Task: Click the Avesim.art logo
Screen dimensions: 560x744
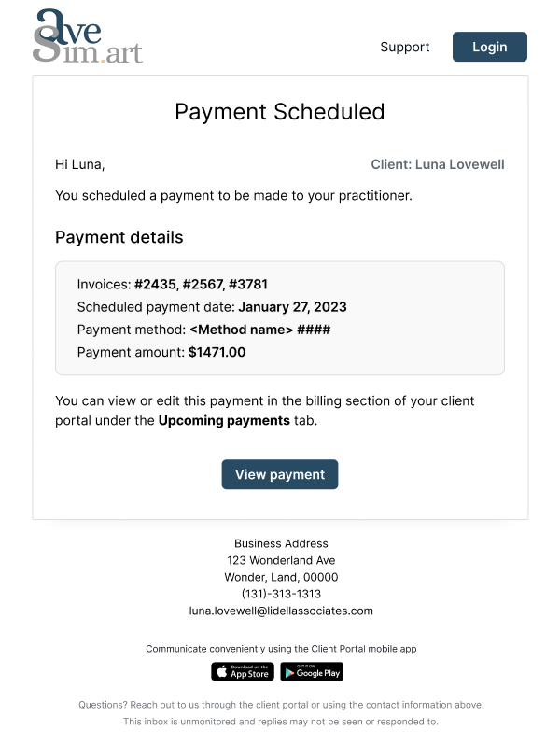Action: pyautogui.click(x=87, y=37)
